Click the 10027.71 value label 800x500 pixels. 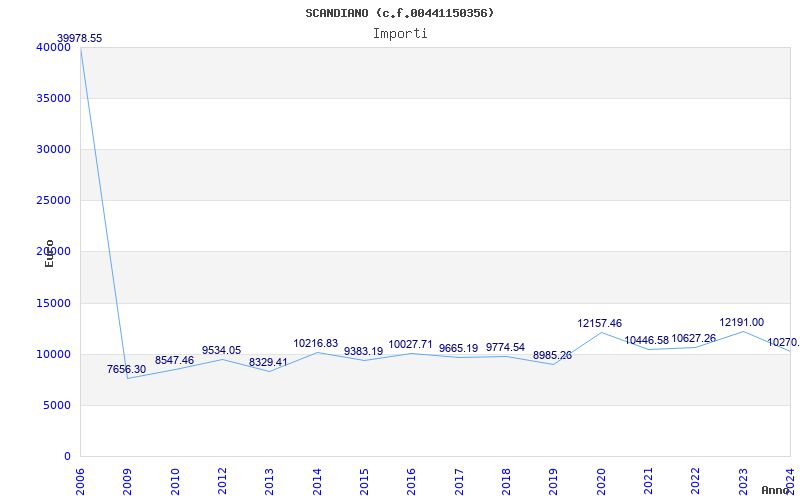point(411,344)
